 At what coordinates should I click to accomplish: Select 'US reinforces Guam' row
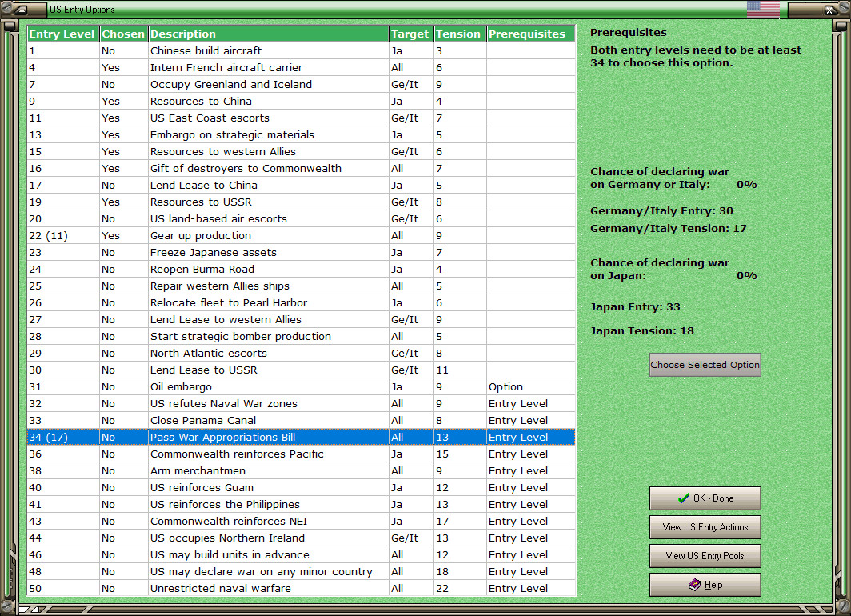click(x=302, y=488)
